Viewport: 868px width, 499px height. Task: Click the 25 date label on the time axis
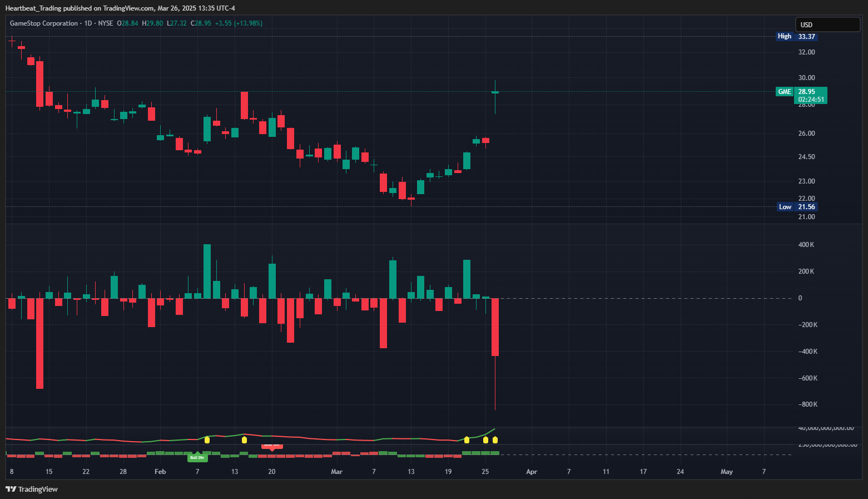click(485, 472)
